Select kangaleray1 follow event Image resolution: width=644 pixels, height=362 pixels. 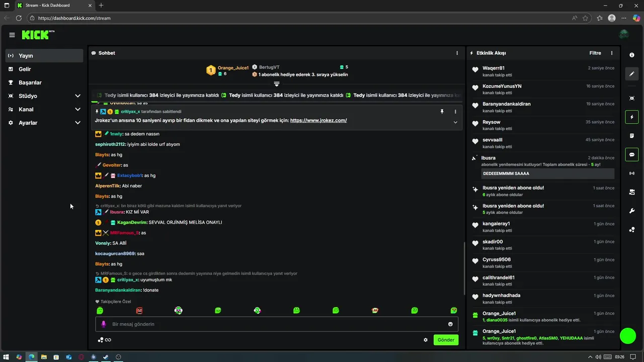coord(543,227)
